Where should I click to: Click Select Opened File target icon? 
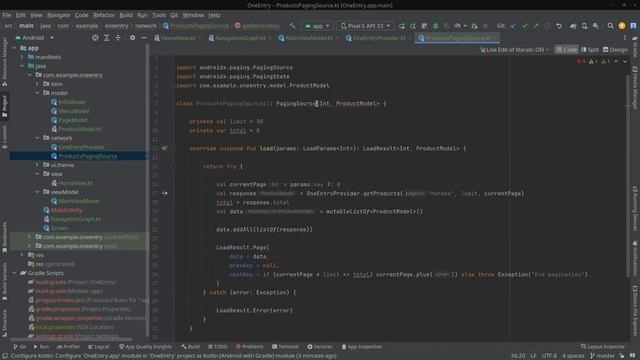[95, 38]
